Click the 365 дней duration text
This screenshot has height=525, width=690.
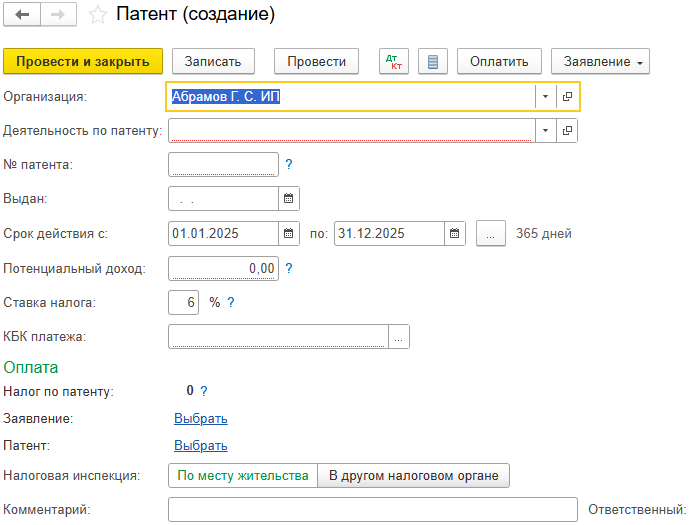(x=544, y=233)
